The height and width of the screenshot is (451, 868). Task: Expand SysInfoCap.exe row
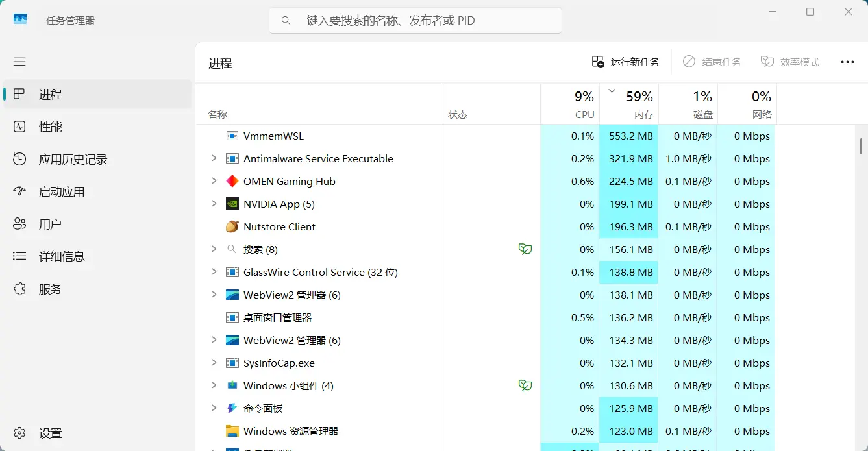(x=214, y=363)
